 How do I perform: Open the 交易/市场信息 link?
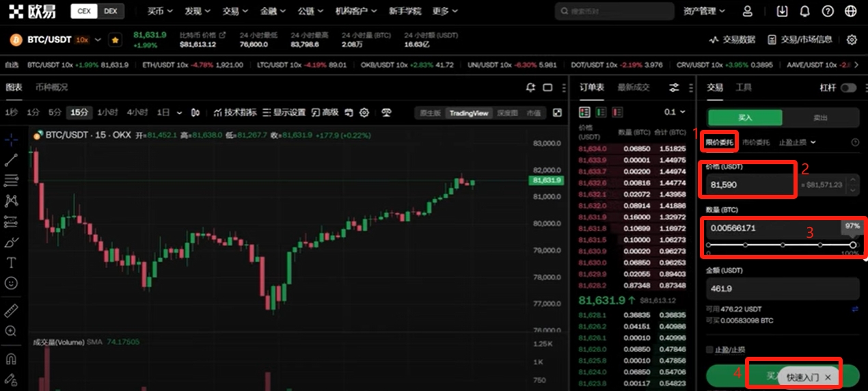pyautogui.click(x=800, y=40)
